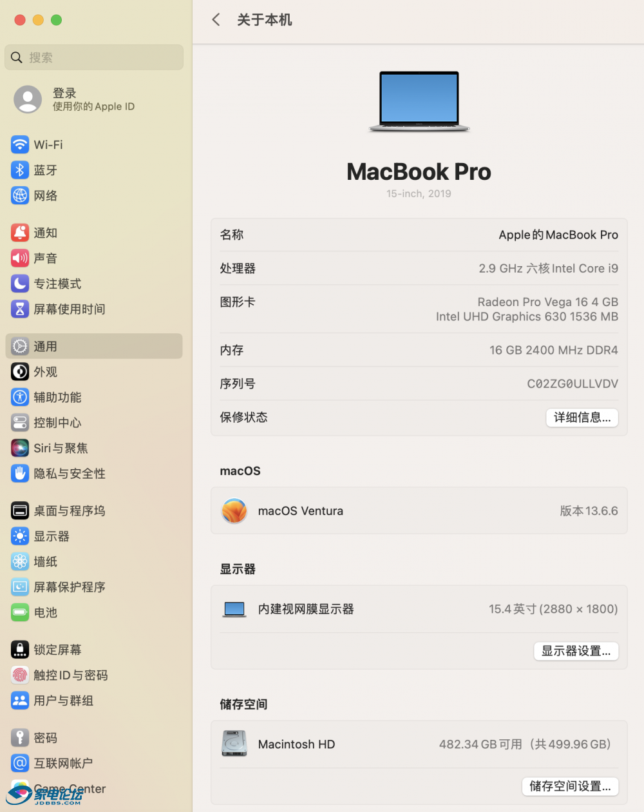Click the 处理器 row label

[x=237, y=269]
